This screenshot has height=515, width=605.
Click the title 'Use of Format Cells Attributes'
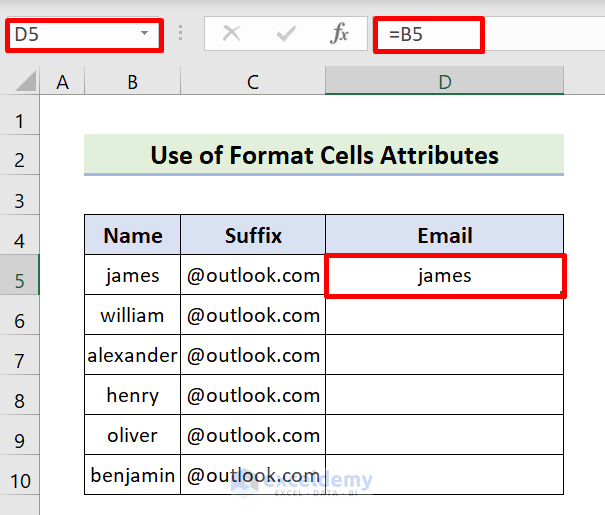pos(324,155)
